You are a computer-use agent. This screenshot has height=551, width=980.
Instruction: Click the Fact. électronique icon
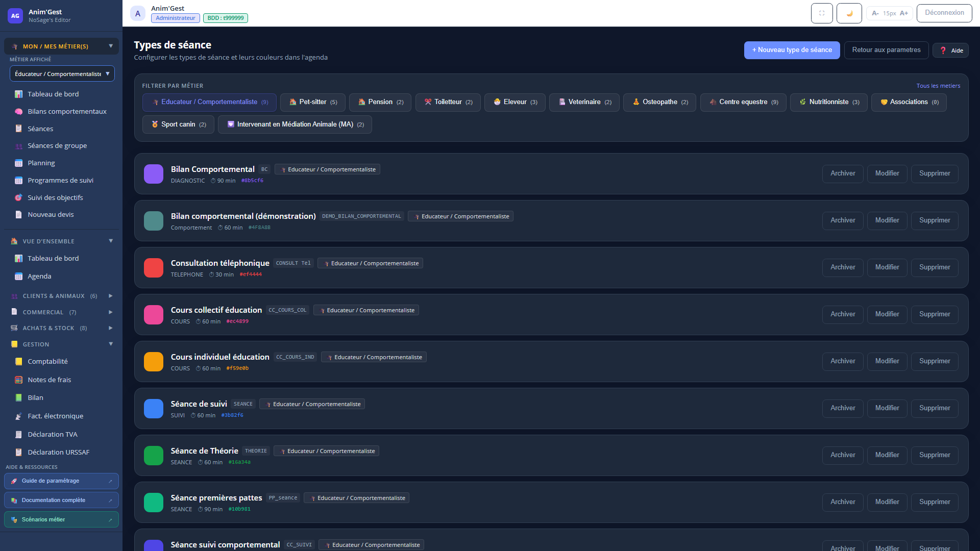click(19, 416)
